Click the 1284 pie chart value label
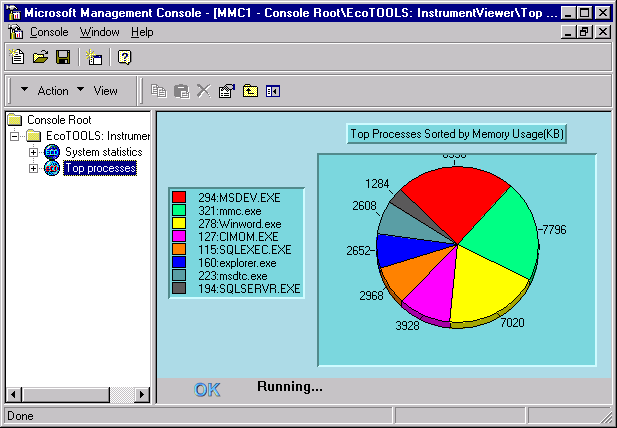This screenshot has width=617, height=428. [377, 184]
